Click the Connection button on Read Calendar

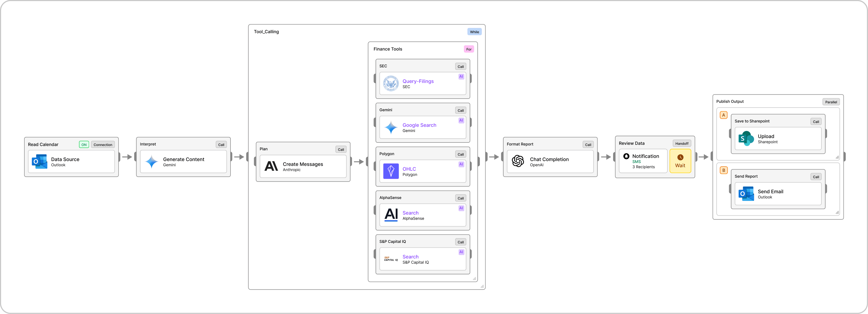pos(103,145)
